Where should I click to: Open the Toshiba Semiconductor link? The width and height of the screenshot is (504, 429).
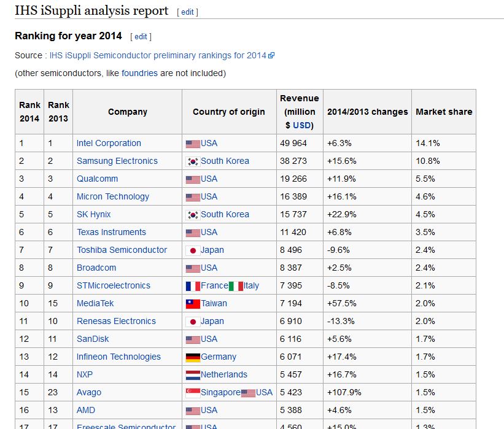click(122, 250)
